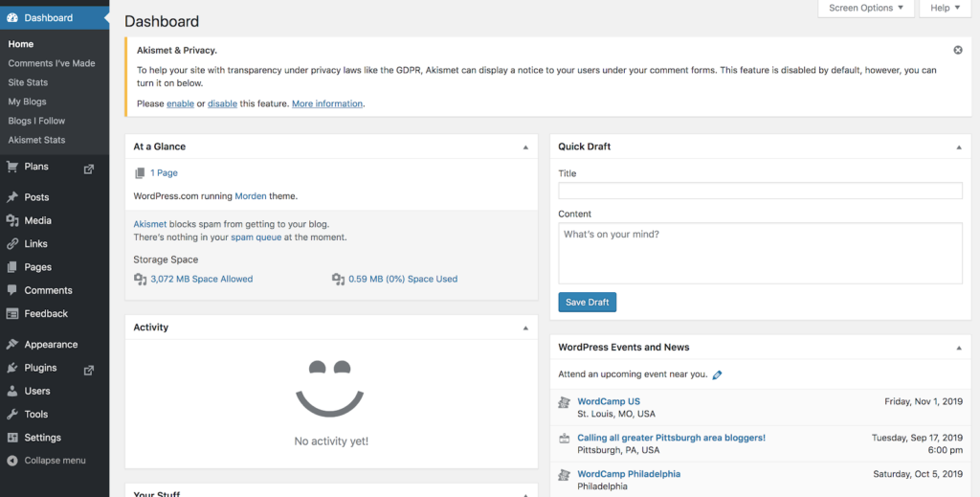The height and width of the screenshot is (497, 980).
Task: Click the Collapse menu arrow icon
Action: (x=12, y=461)
